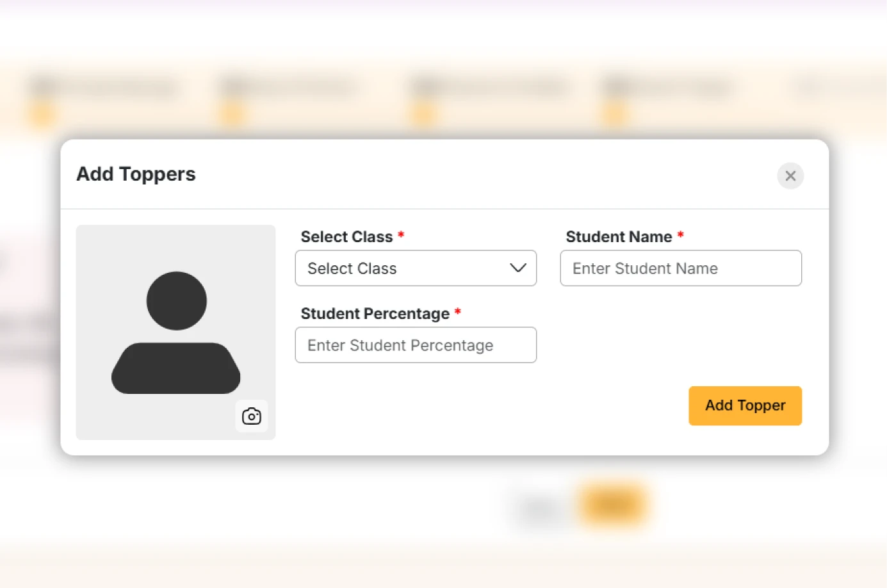Close the Add Toppers dialog
The height and width of the screenshot is (588, 887).
click(x=790, y=176)
